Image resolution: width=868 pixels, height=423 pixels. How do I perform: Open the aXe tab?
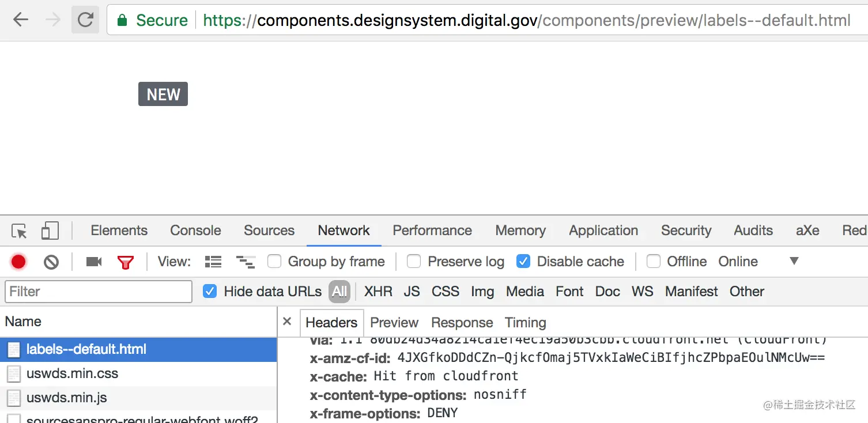[x=807, y=231]
